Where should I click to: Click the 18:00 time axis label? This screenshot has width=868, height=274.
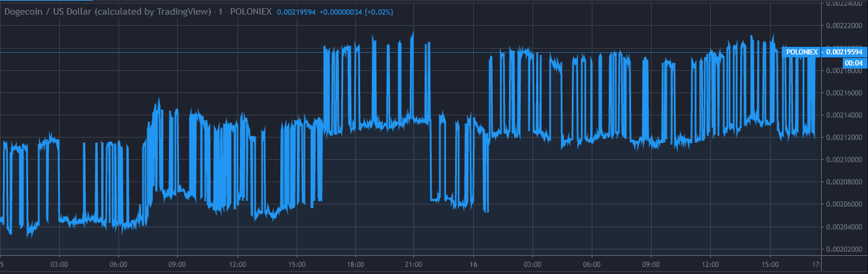[x=355, y=263]
